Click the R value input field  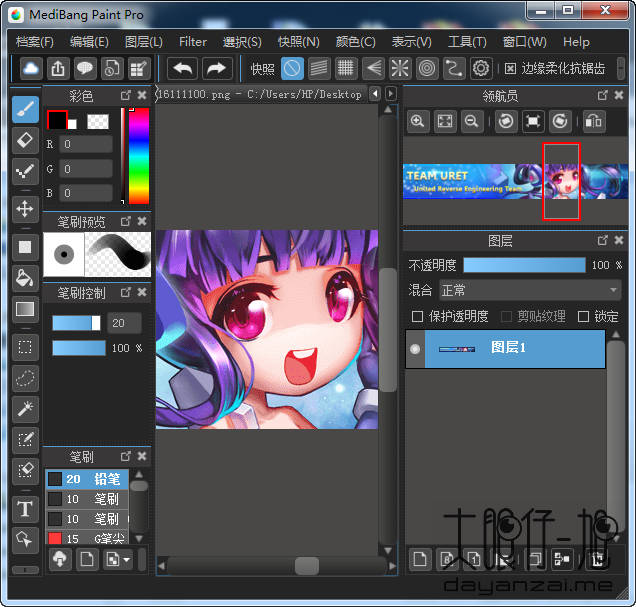pyautogui.click(x=86, y=144)
